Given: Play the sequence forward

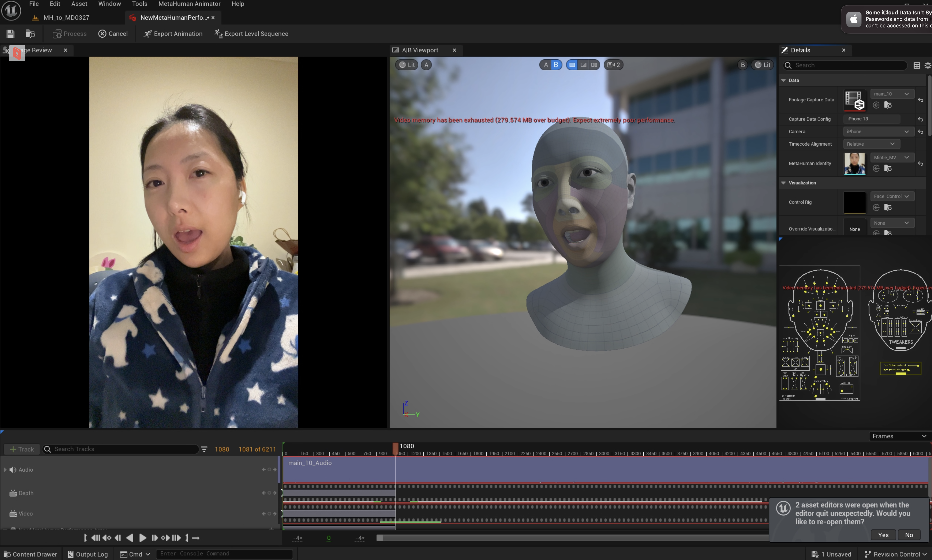Looking at the screenshot, I should click(143, 538).
